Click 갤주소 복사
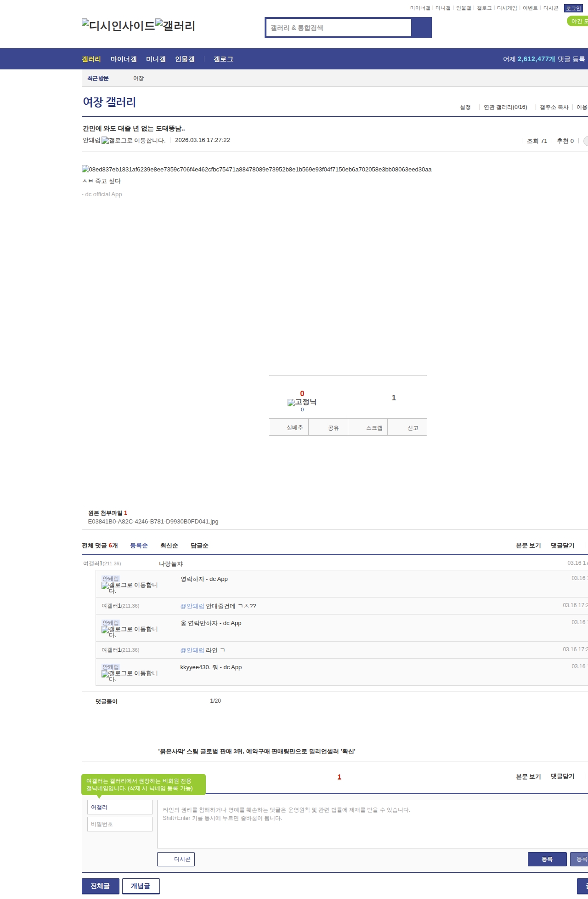 tap(554, 107)
